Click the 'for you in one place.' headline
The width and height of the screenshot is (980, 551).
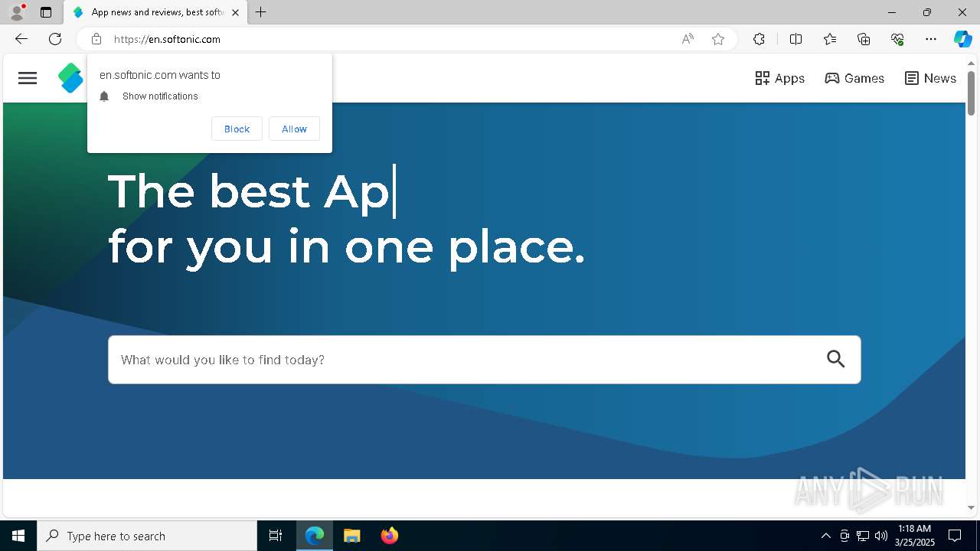(347, 247)
